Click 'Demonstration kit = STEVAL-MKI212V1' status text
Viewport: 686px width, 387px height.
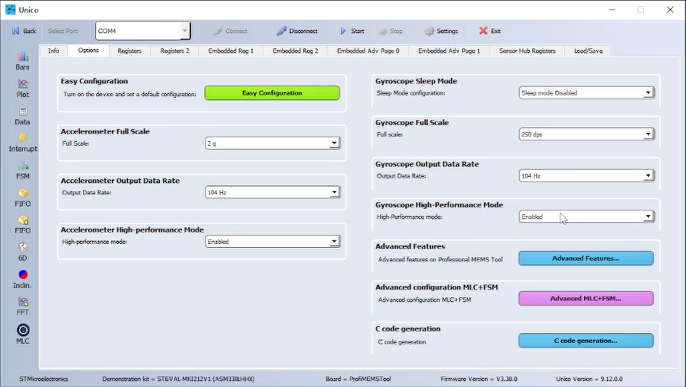pos(178,379)
